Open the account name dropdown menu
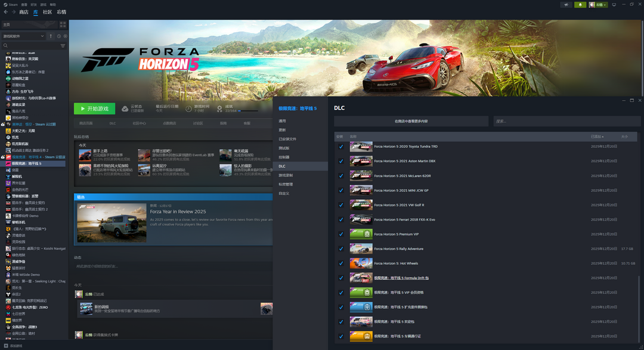The height and width of the screenshot is (350, 644). [598, 4]
